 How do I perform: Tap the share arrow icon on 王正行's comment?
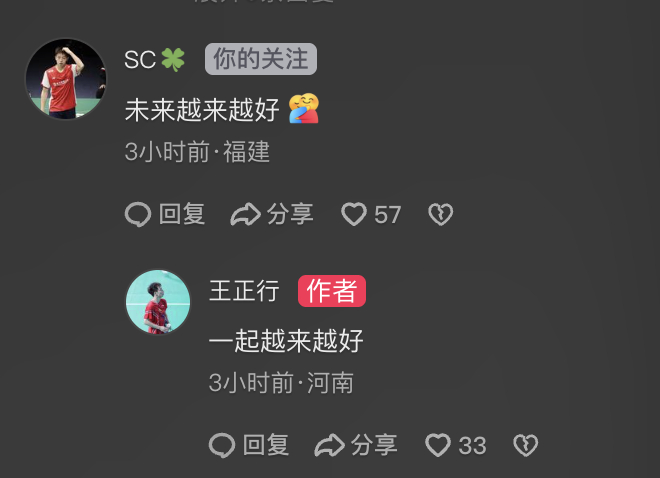pos(330,445)
